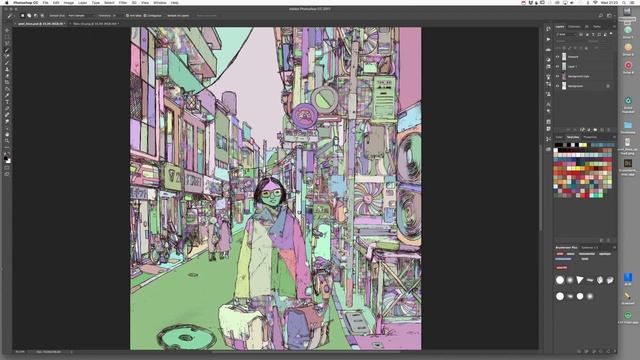Create a new adjustment layer
Image resolution: width=640 pixels, height=360 pixels.
[x=589, y=130]
